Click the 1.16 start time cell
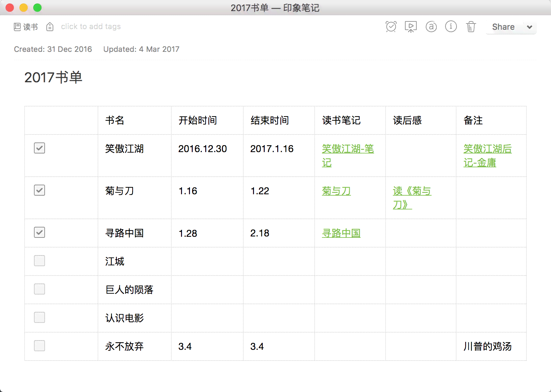 207,198
